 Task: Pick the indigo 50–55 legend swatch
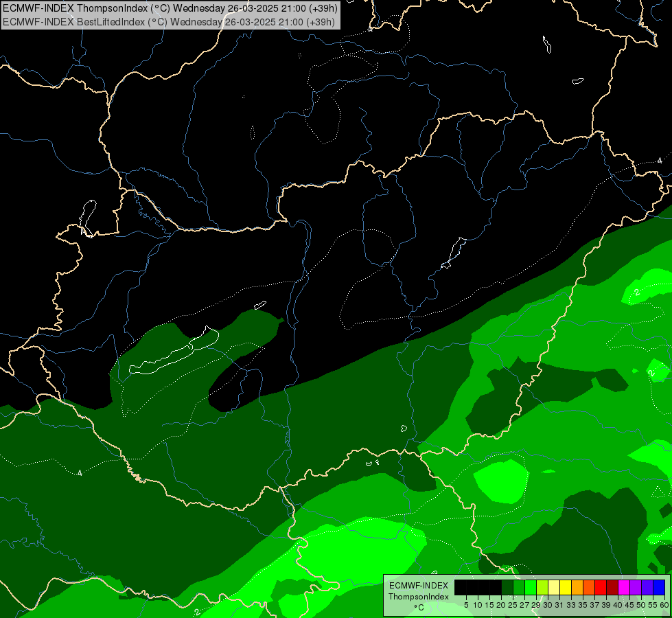click(647, 588)
